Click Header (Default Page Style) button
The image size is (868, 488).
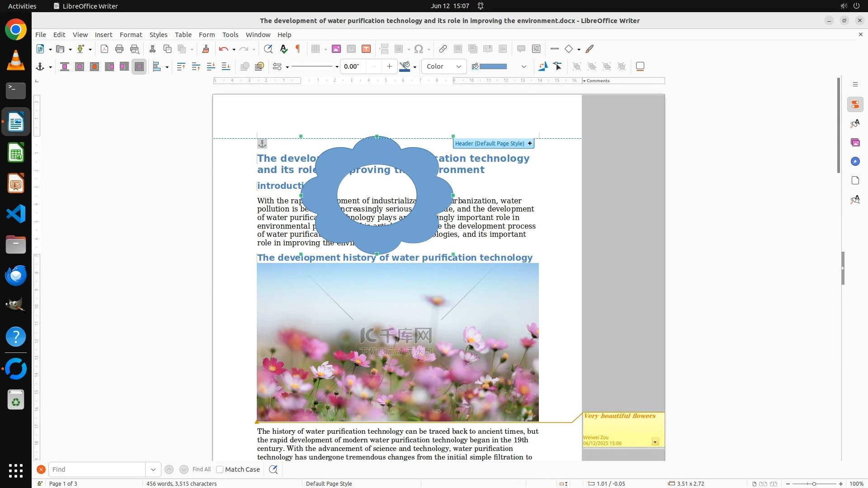pyautogui.click(x=490, y=143)
